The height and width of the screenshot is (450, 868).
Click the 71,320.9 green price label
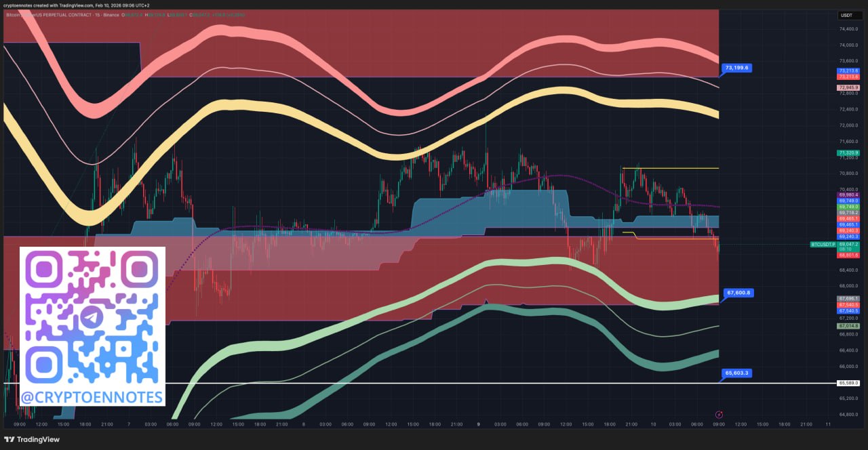pos(848,153)
